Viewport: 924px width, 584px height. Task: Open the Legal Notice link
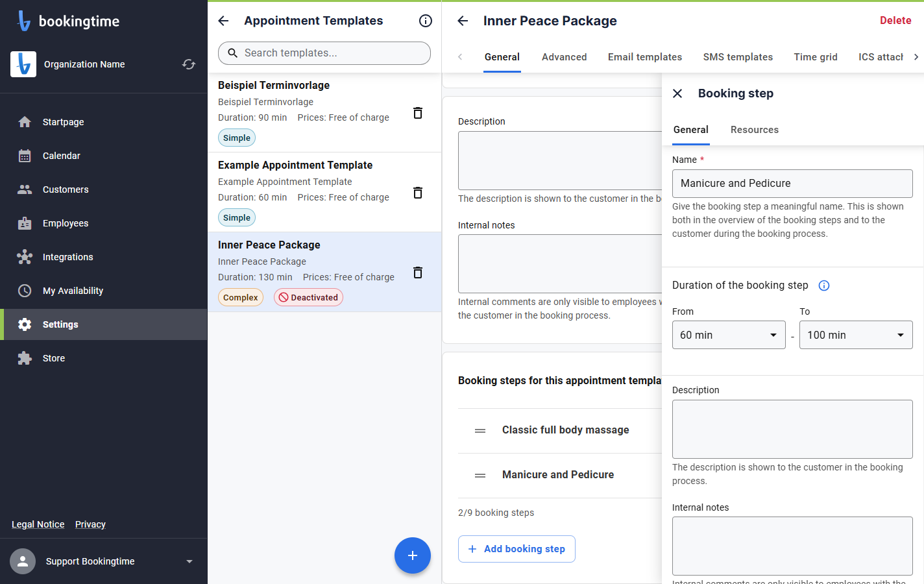(38, 524)
